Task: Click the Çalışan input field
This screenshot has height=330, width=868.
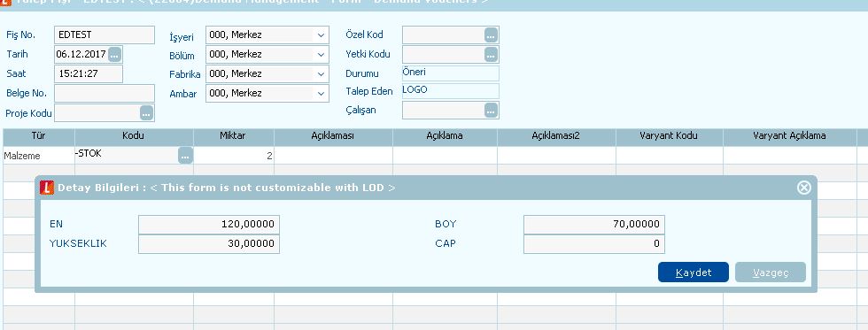Action: coord(444,110)
